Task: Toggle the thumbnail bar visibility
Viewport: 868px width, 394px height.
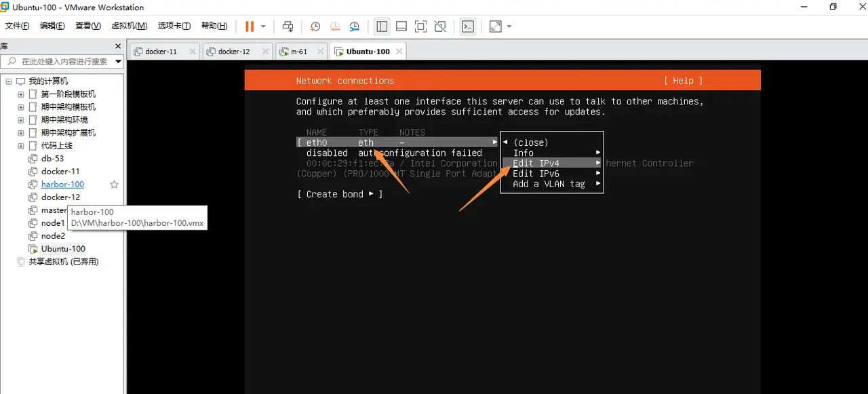Action: pos(401,26)
